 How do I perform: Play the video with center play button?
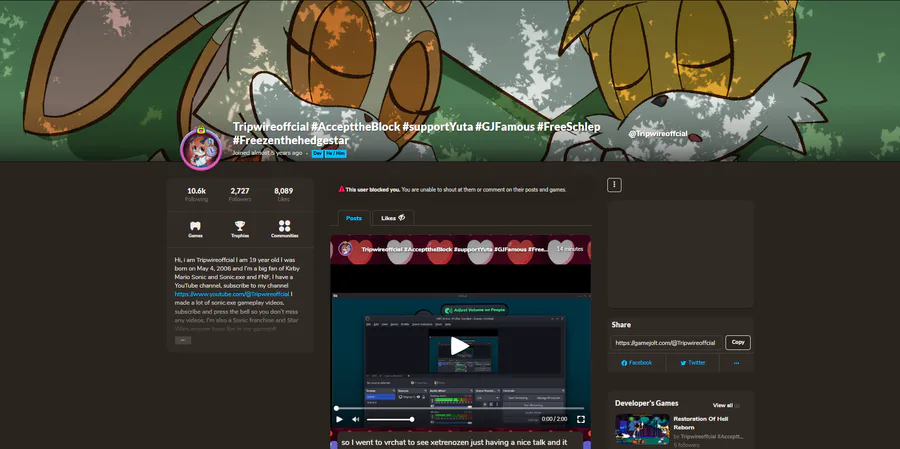click(x=459, y=346)
